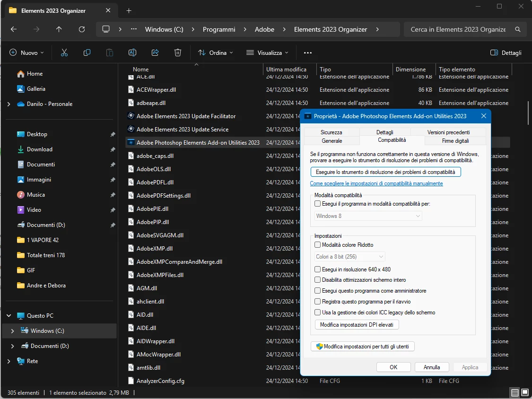The width and height of the screenshot is (532, 399).
Task: Switch to the Sicurezza tab
Action: coord(331,132)
